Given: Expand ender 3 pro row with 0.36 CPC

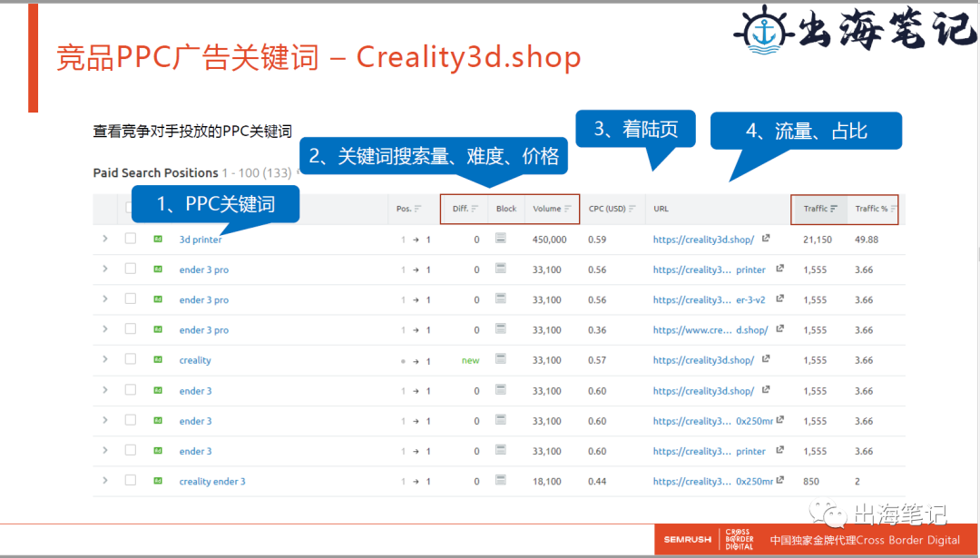Looking at the screenshot, I should pos(105,328).
